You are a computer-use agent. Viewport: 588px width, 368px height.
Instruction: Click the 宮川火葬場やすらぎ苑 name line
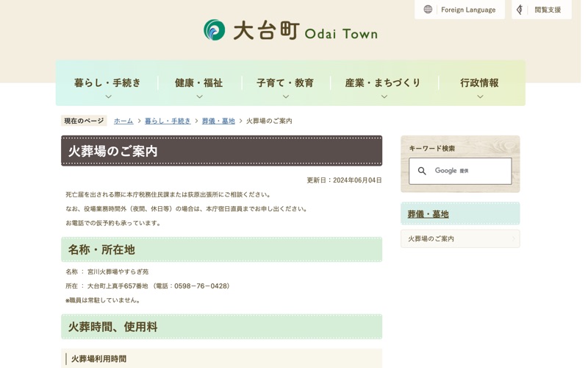[x=107, y=272]
